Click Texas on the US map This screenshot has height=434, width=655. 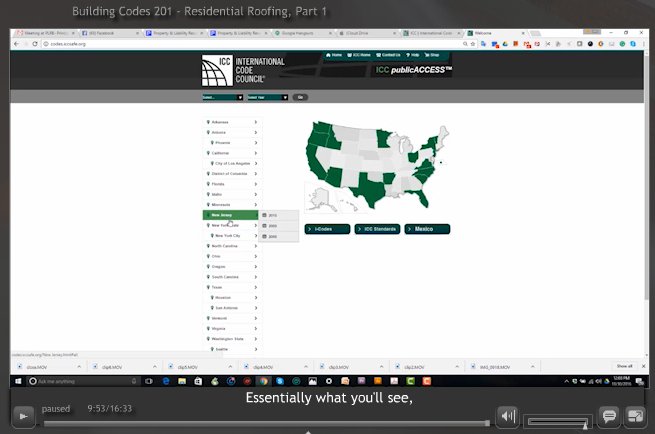coord(369,190)
